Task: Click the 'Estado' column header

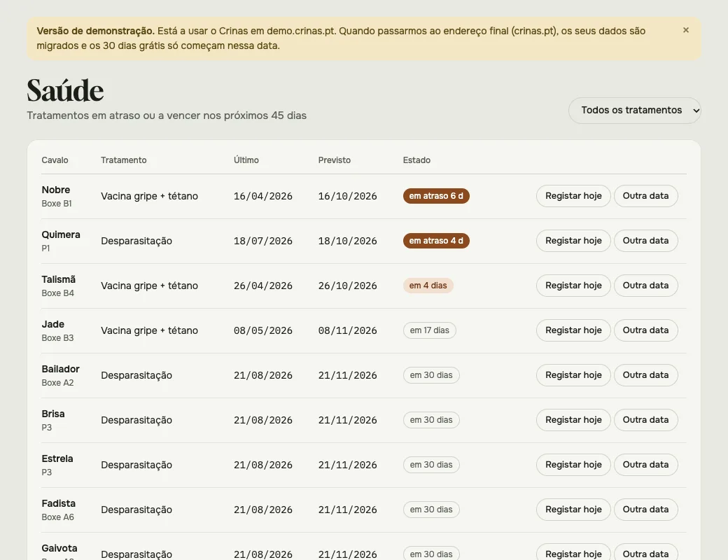Action: (x=416, y=160)
